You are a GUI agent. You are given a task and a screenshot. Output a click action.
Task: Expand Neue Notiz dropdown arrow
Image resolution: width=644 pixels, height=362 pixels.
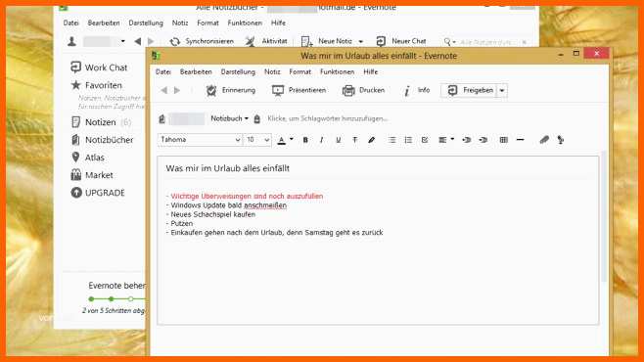pos(360,41)
